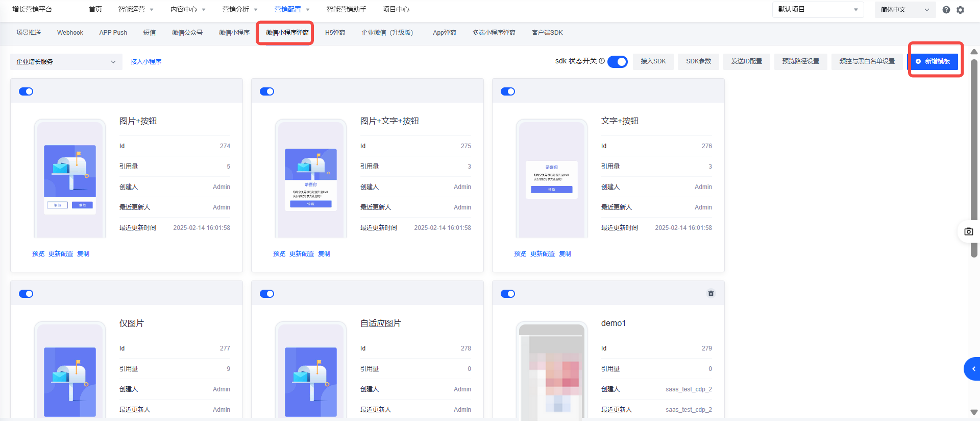The height and width of the screenshot is (421, 980).
Task: Open the 企业增长服务 dropdown
Action: click(x=66, y=62)
